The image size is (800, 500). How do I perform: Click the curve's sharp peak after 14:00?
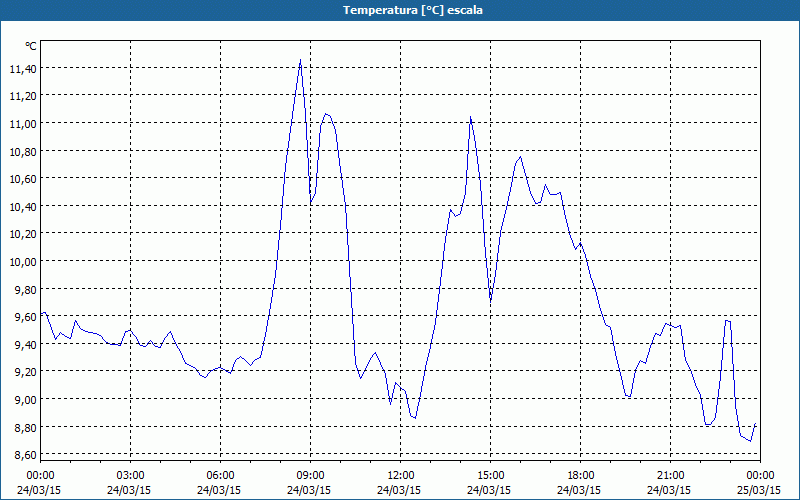470,117
